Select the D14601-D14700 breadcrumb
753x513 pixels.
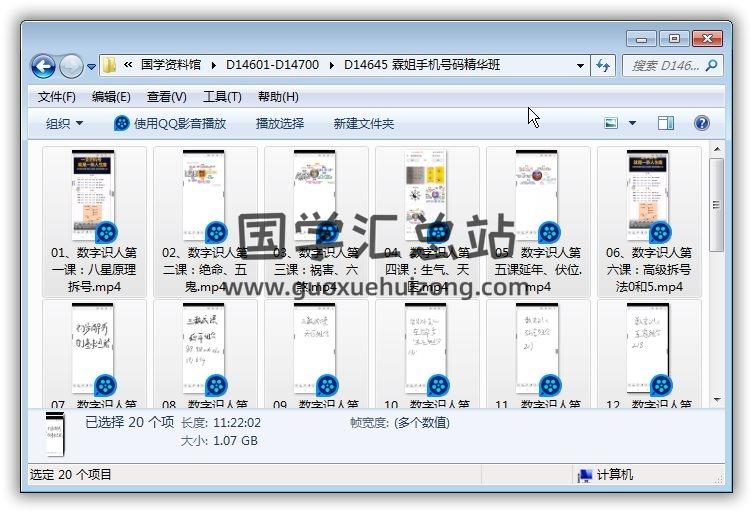point(272,65)
